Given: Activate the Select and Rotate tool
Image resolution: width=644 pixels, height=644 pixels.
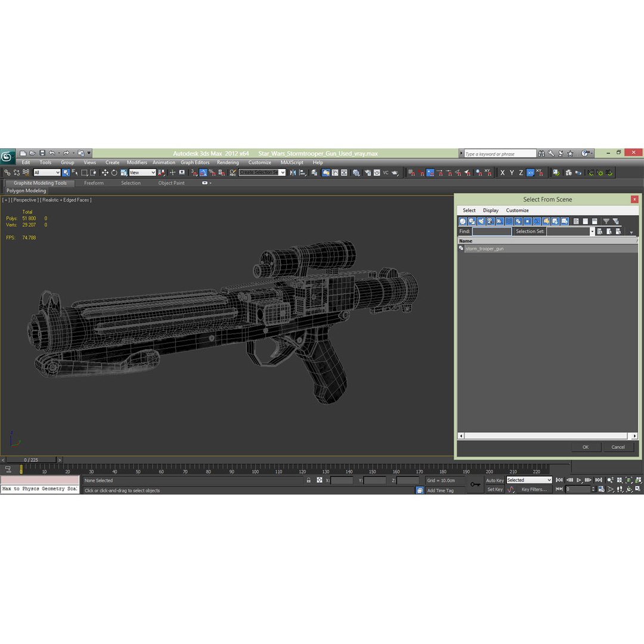Looking at the screenshot, I should 114,172.
